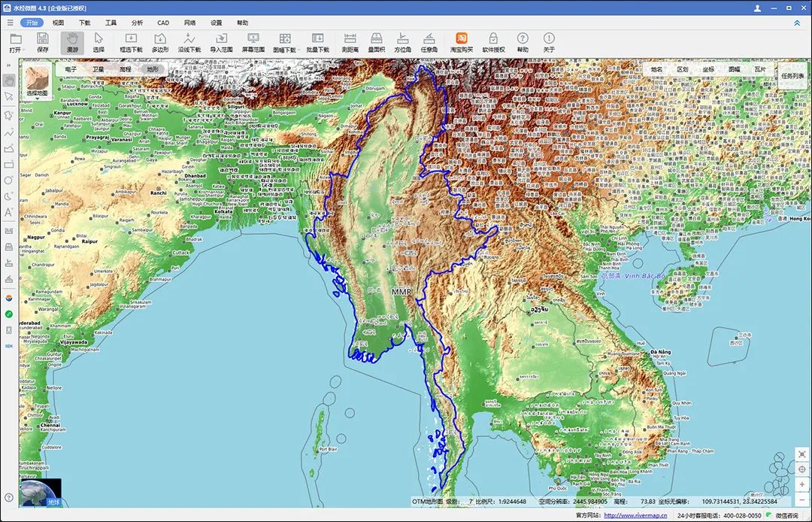Open the help question mark in the bottom-left corner
The image size is (812, 522).
[x=9, y=498]
